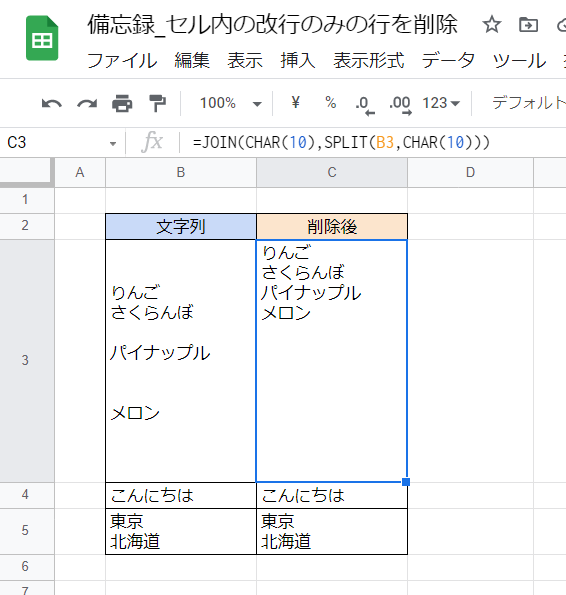Click cell C4 こんにちは
This screenshot has width=566, height=595.
click(332, 495)
